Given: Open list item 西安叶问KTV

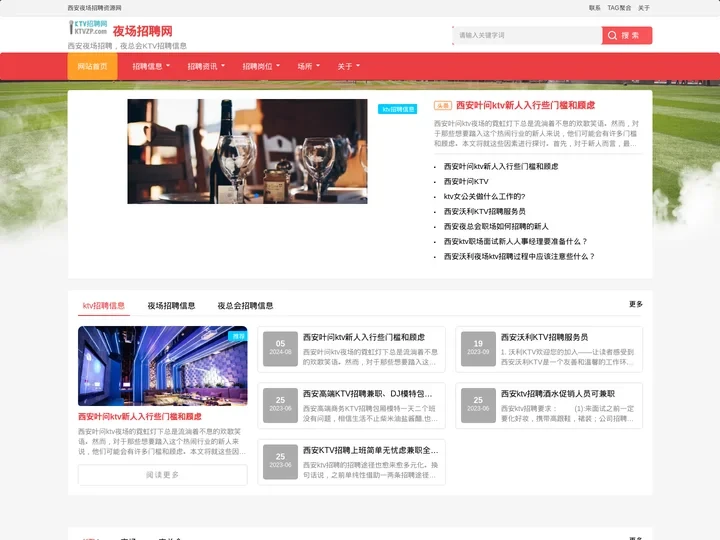Looking at the screenshot, I should tap(466, 181).
